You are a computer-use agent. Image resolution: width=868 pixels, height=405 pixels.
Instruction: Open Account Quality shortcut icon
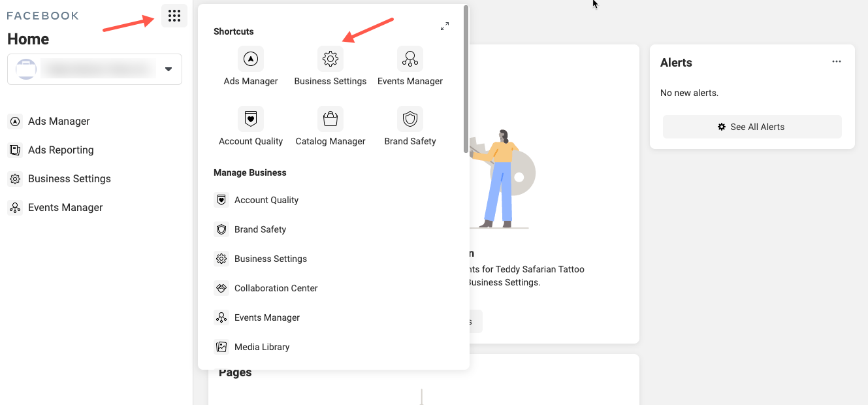click(x=251, y=119)
